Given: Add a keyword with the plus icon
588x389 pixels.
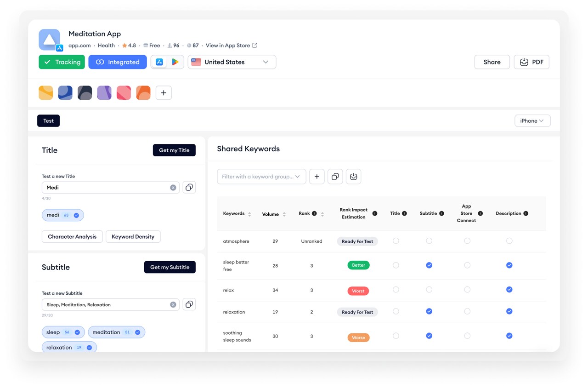Looking at the screenshot, I should point(317,177).
